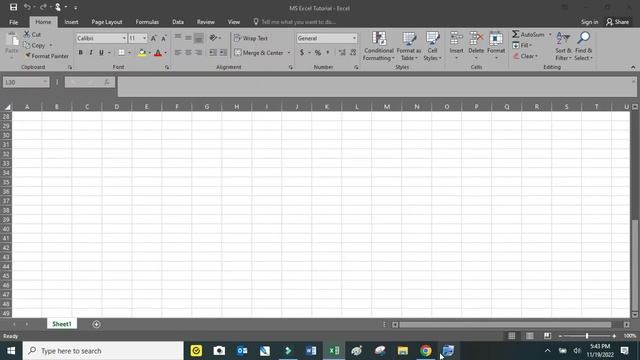Switch to the Page Layout tab
Screen dimensions: 640x360
point(107,22)
